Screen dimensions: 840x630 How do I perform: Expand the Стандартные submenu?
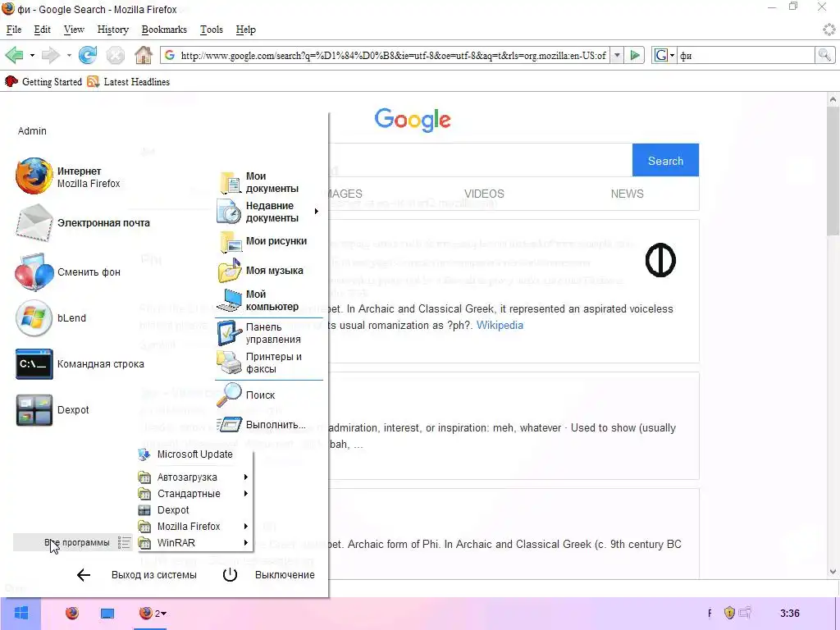coord(194,493)
